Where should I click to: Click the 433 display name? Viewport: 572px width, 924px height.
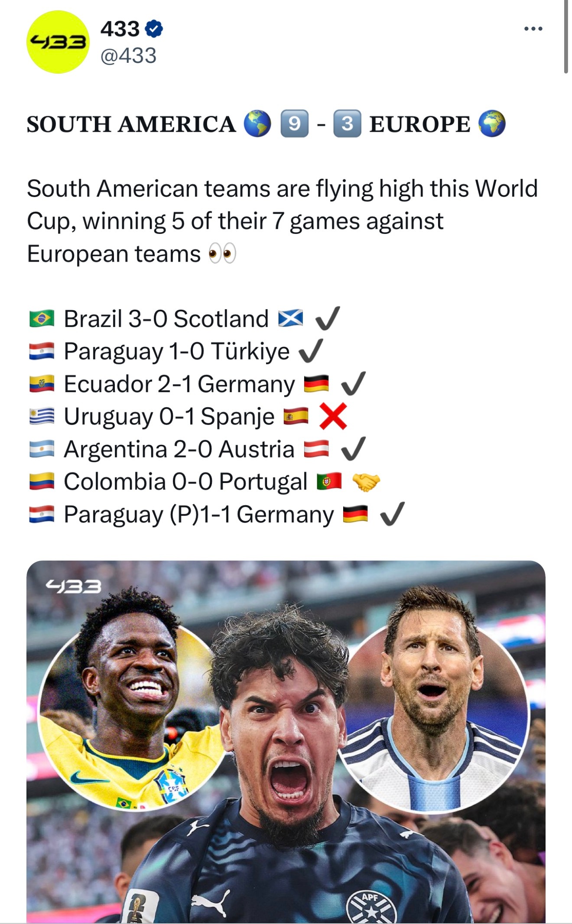pos(120,29)
